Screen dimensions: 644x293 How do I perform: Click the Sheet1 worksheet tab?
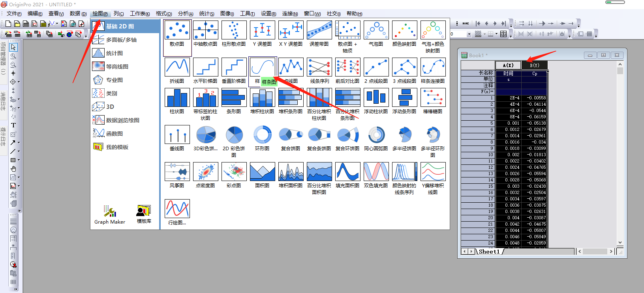pyautogui.click(x=489, y=252)
